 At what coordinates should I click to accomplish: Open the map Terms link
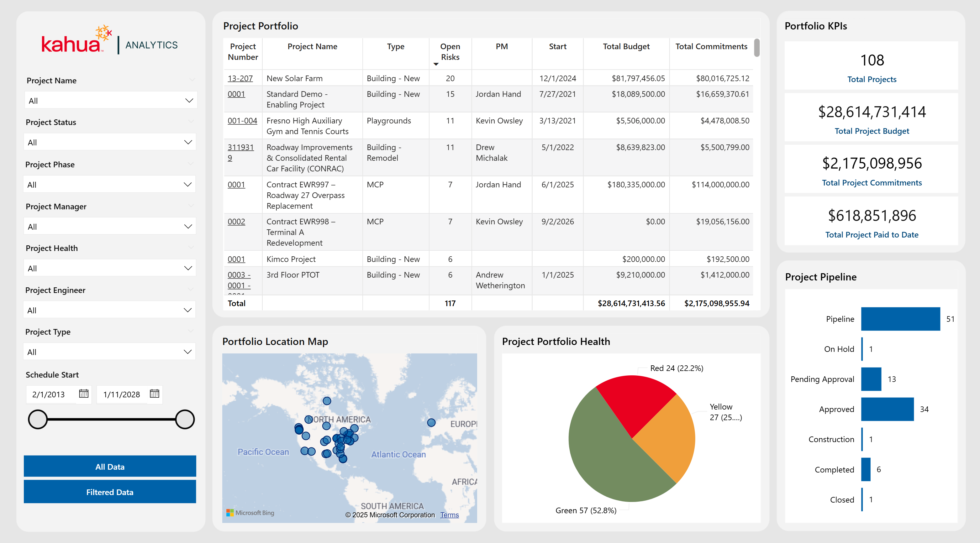point(449,515)
